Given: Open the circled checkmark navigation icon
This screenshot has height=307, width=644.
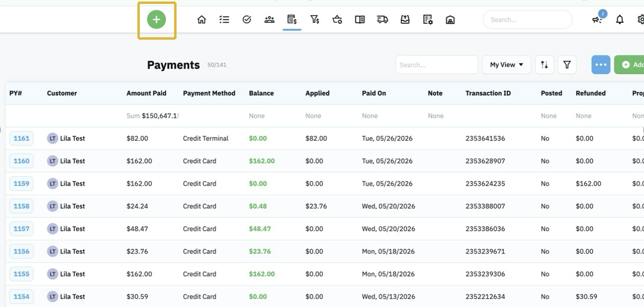Looking at the screenshot, I should [247, 20].
